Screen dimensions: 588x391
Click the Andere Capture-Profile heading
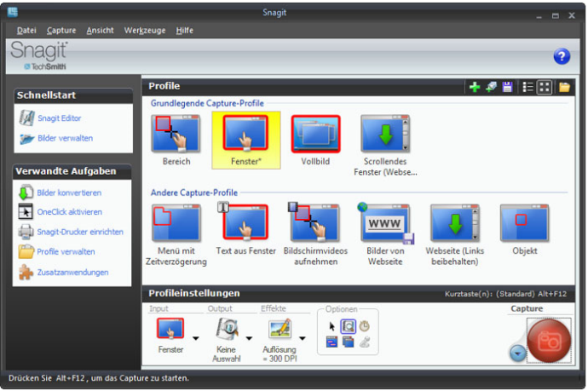pos(194,193)
